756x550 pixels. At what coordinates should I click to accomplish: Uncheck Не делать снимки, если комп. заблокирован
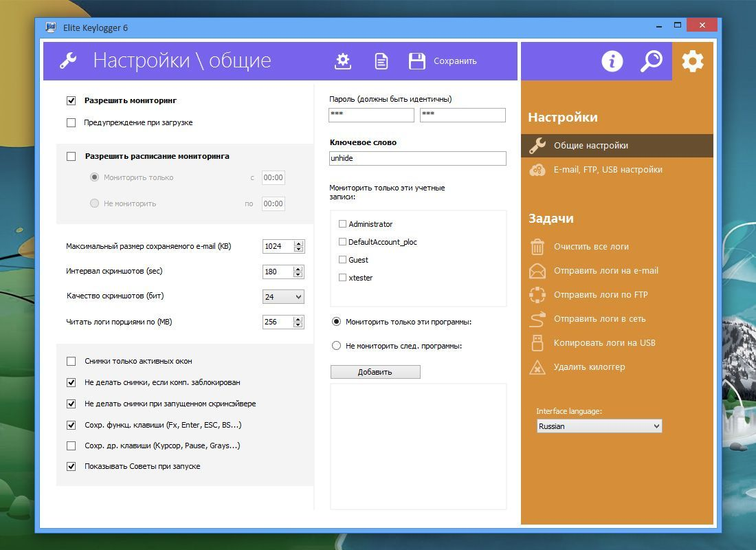[71, 382]
